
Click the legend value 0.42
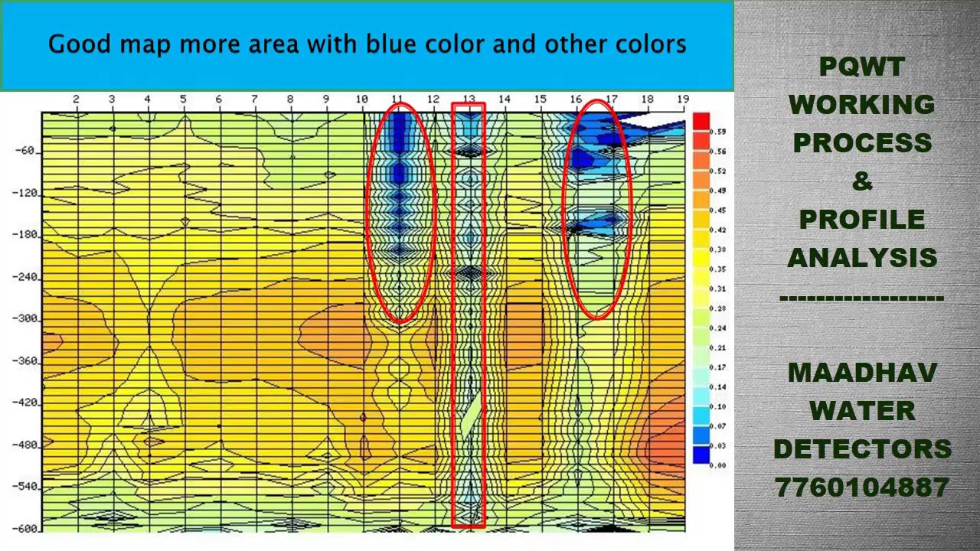pyautogui.click(x=718, y=230)
